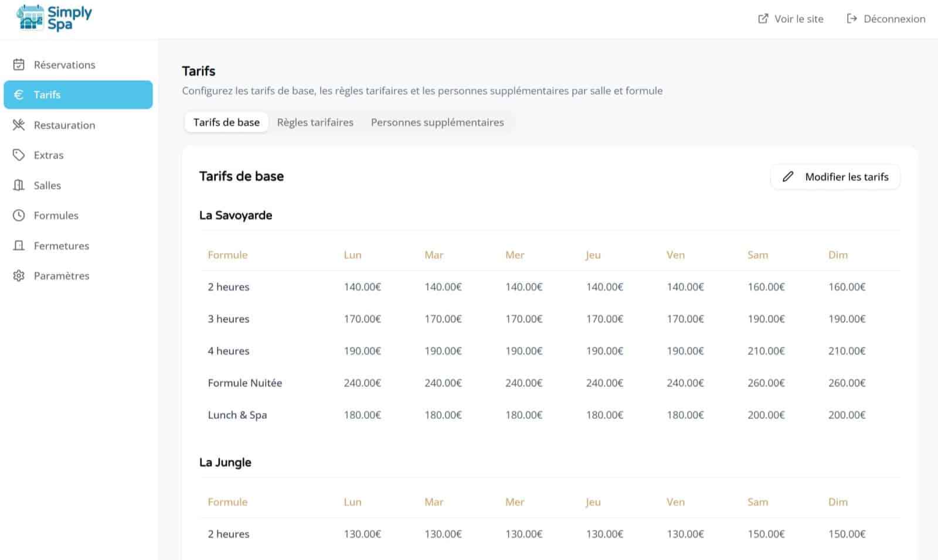Follow the Voir le site link
938x560 pixels.
pyautogui.click(x=798, y=19)
